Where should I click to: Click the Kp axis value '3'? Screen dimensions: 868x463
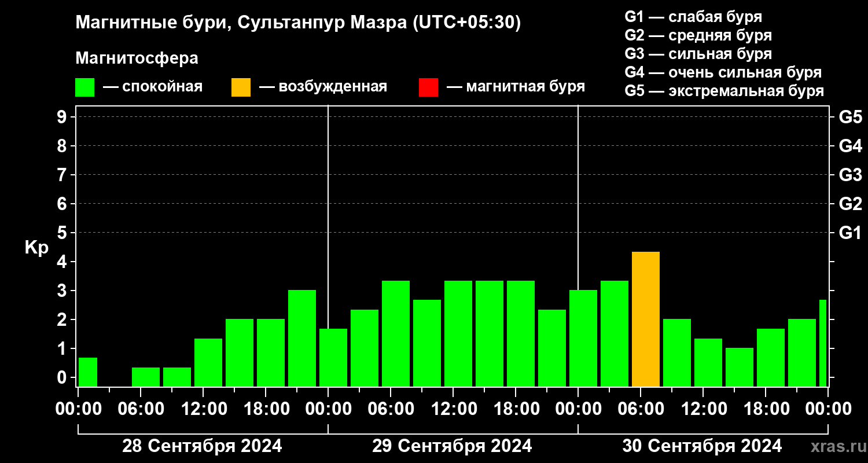63,291
